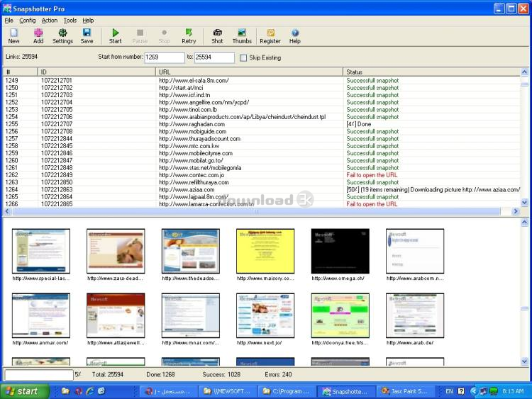Viewport: 532px width, 399px height.
Task: Select row with URL http://www.el-safa.8m.com/
Action: (x=262, y=80)
